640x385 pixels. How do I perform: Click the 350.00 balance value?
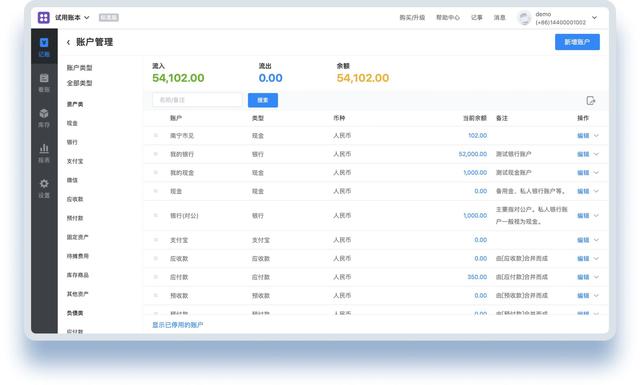[477, 277]
